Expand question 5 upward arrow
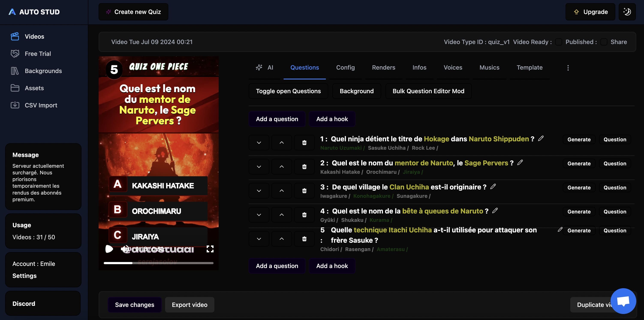 point(281,239)
